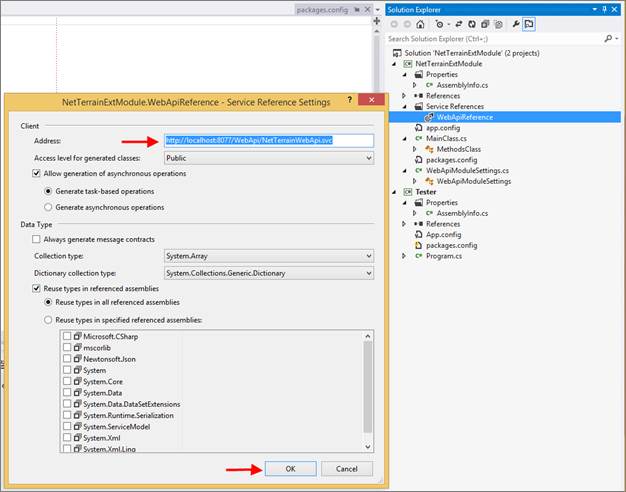Disable Allow generation of asynchronous operations
Screen dimensions: 626x492
[x=36, y=174]
